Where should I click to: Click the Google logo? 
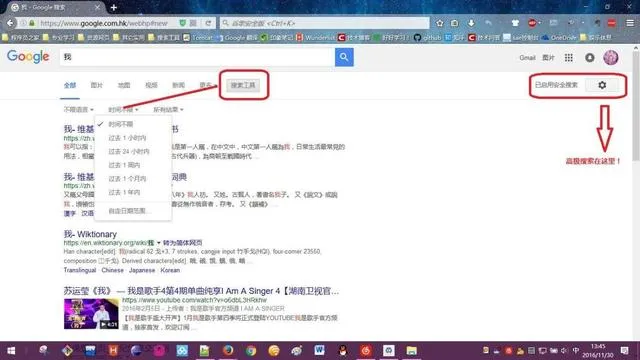(28, 57)
